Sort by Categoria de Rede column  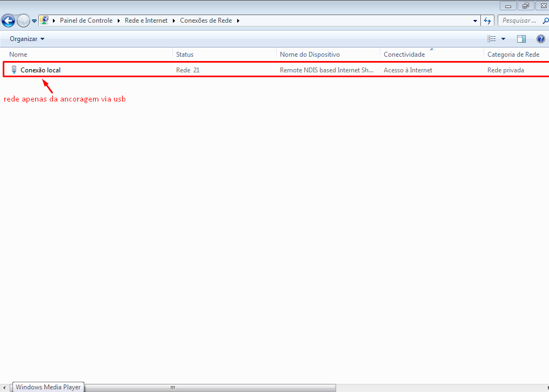pos(517,54)
